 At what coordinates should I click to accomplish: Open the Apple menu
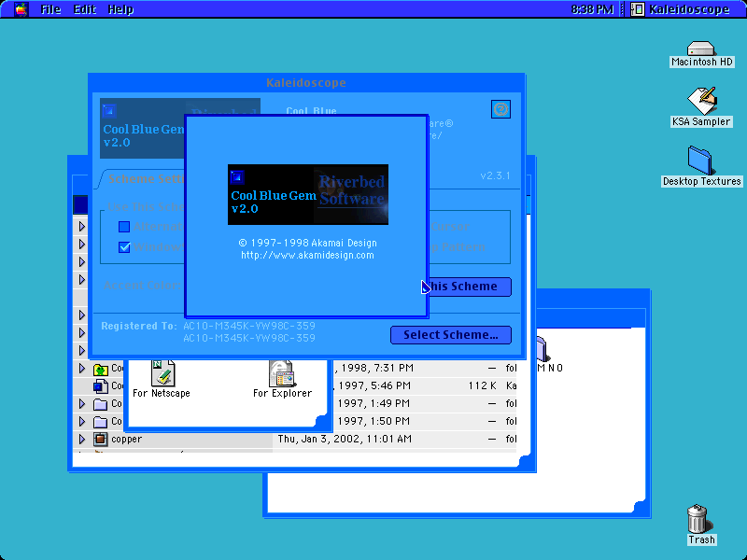tap(21, 9)
